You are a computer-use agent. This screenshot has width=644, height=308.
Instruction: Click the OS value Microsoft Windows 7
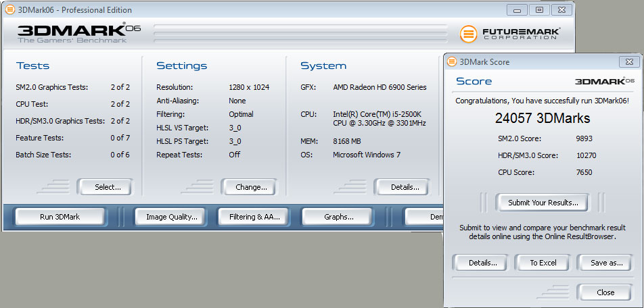367,155
